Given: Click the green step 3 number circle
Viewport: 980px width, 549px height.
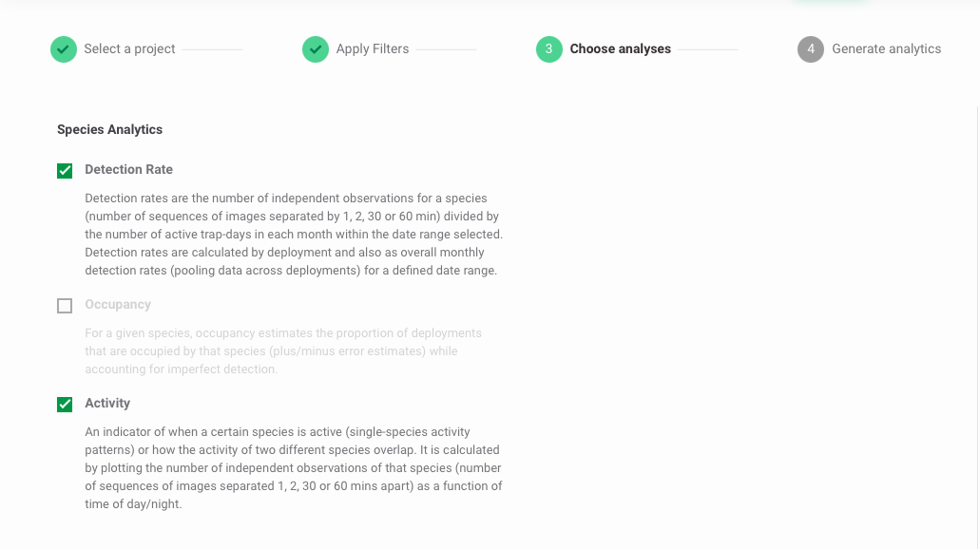Looking at the screenshot, I should coord(548,49).
